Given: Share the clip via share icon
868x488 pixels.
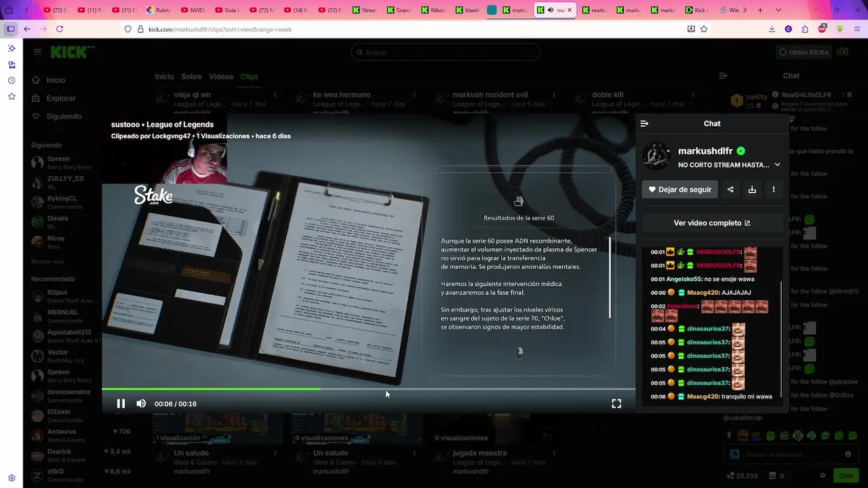Looking at the screenshot, I should tap(730, 190).
